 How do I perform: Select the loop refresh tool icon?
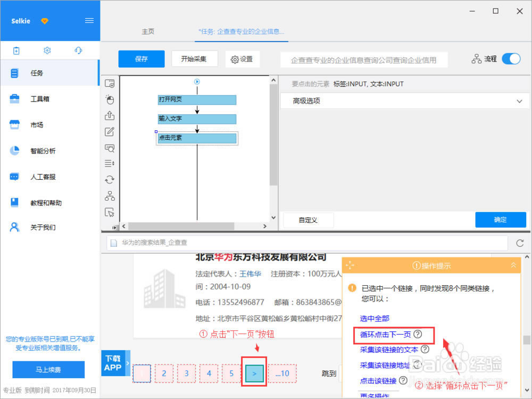[110, 179]
